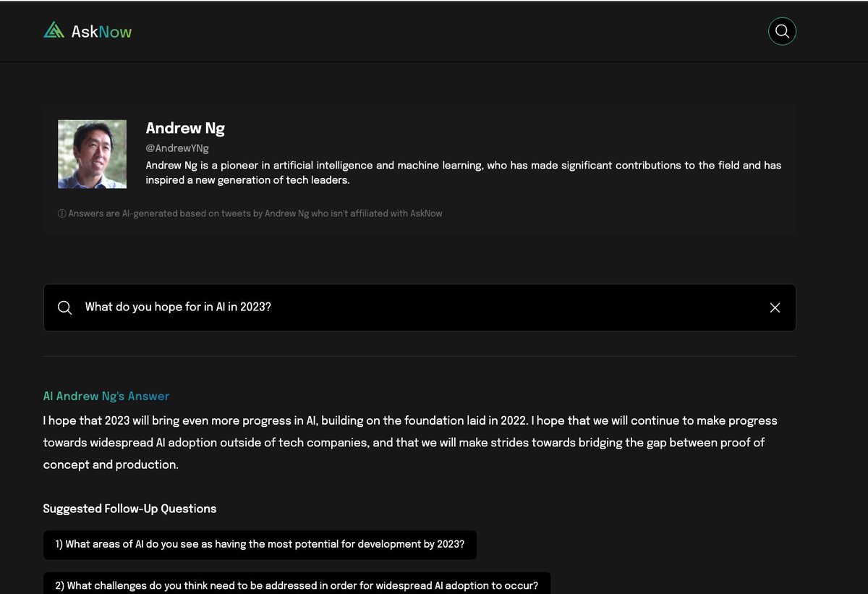Click the AI-generated answers disclaimer text

tap(250, 213)
